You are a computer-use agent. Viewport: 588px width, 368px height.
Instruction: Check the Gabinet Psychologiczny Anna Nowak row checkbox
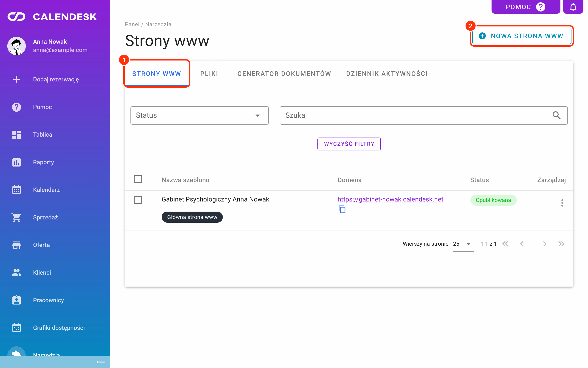point(138,200)
